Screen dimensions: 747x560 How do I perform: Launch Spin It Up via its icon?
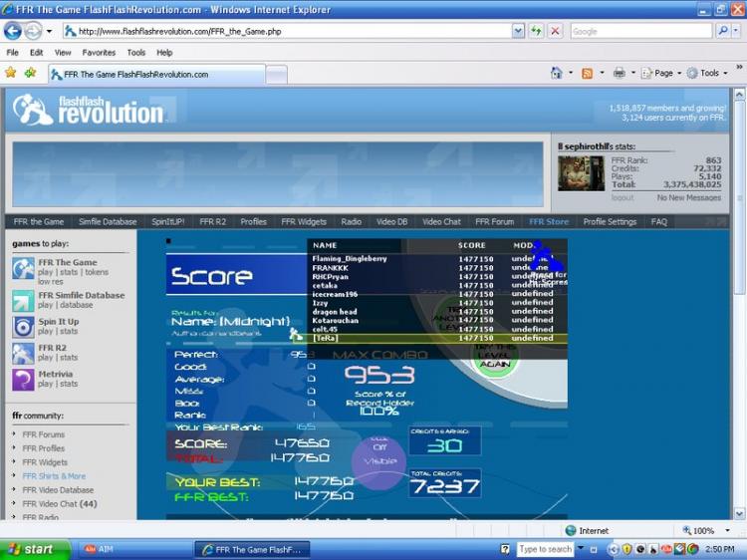point(23,327)
